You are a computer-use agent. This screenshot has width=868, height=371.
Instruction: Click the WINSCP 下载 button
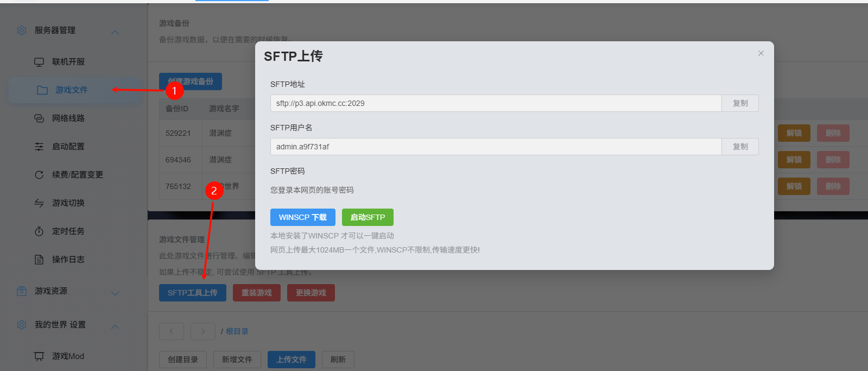[302, 217]
